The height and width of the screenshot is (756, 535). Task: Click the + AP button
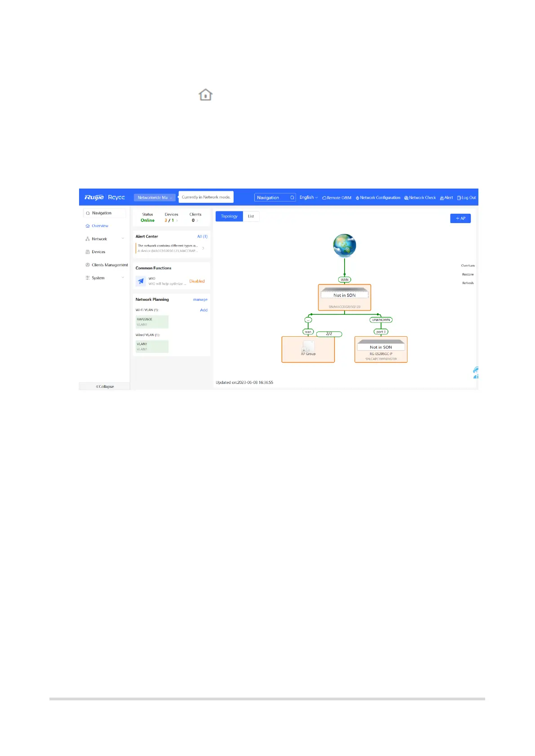click(460, 218)
